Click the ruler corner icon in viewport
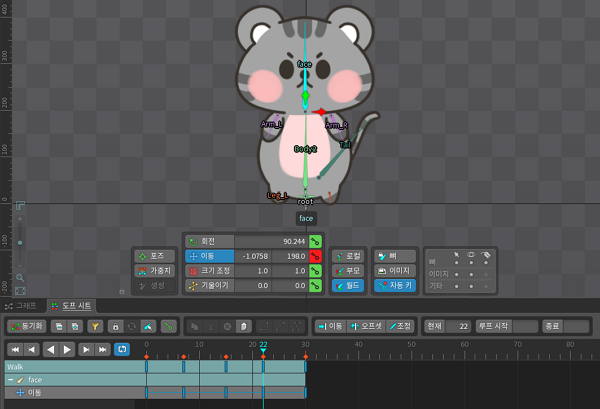 pyautogui.click(x=20, y=206)
